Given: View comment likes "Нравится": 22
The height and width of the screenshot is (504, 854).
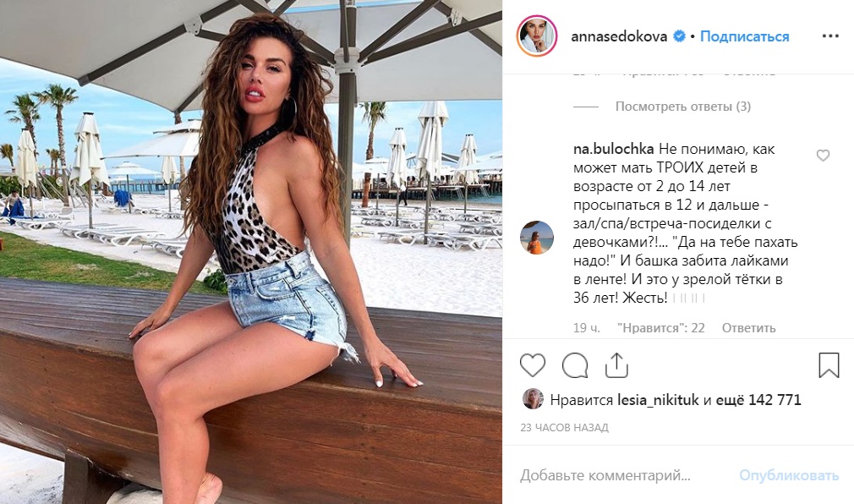Looking at the screenshot, I should (x=660, y=328).
